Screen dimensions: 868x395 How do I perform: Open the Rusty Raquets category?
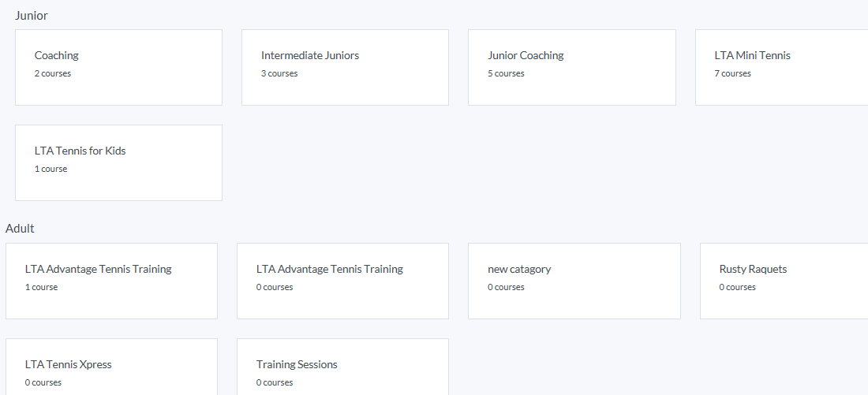pyautogui.click(x=784, y=281)
